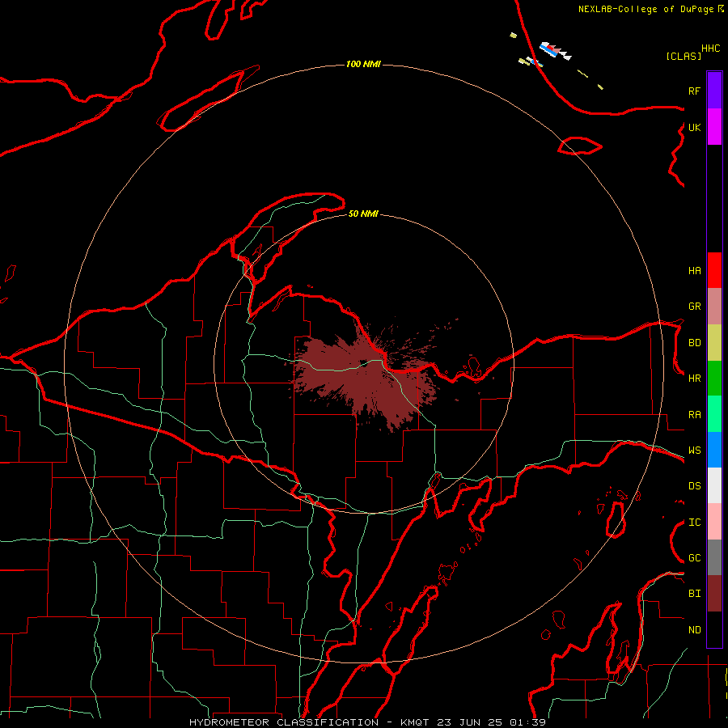This screenshot has width=728, height=728.
Task: Click the BI legend label
Action: tap(694, 594)
